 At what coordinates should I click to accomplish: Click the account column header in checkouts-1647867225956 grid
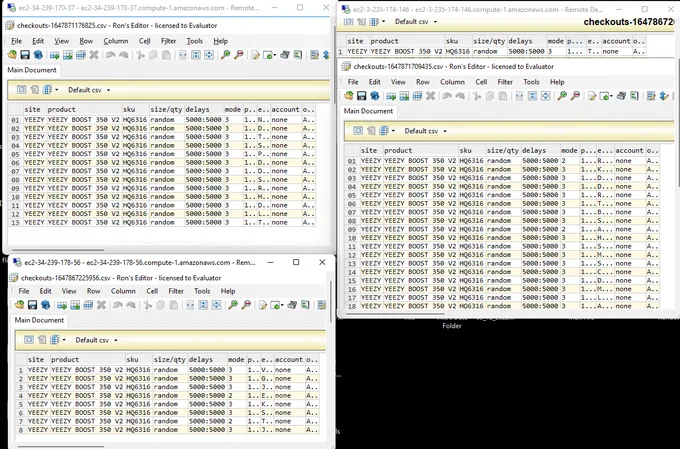[289, 359]
